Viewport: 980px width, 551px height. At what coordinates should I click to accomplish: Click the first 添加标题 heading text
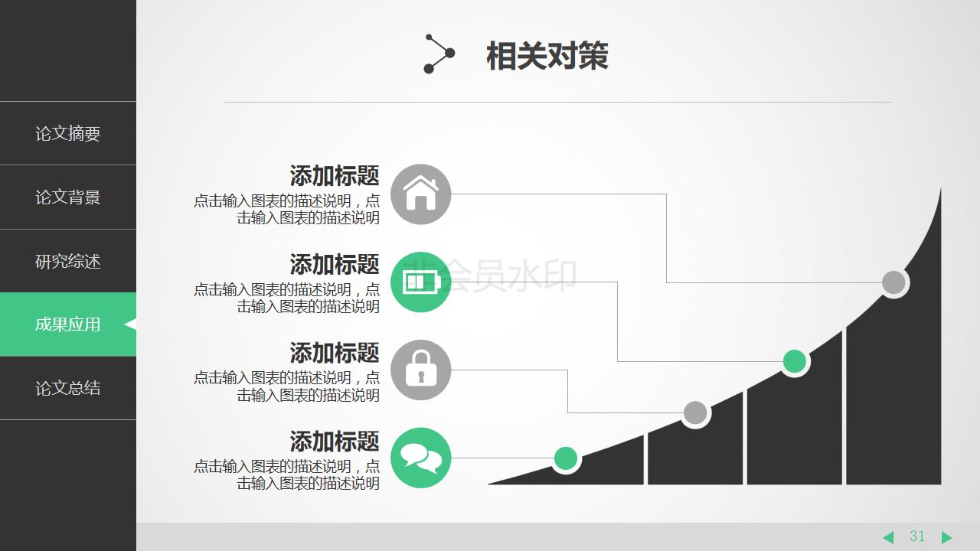(334, 176)
